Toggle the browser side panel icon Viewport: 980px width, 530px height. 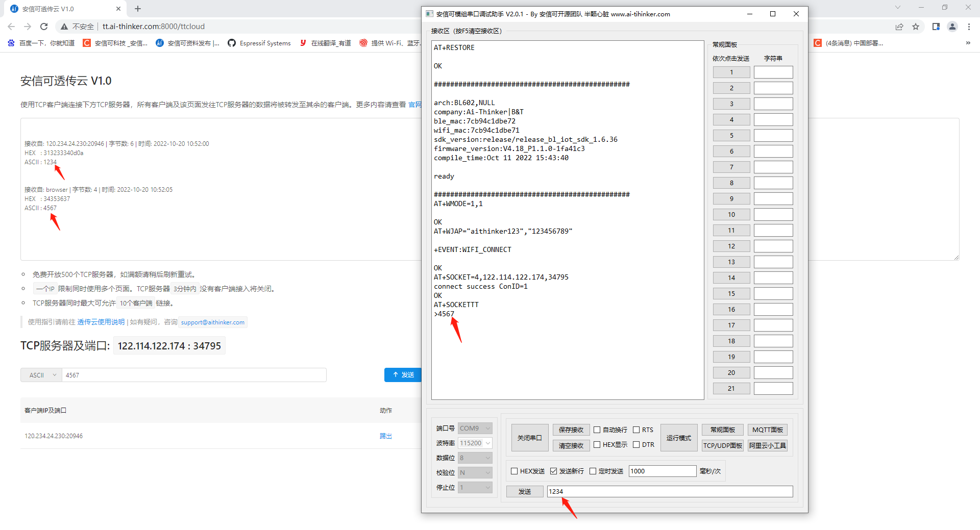pyautogui.click(x=936, y=27)
